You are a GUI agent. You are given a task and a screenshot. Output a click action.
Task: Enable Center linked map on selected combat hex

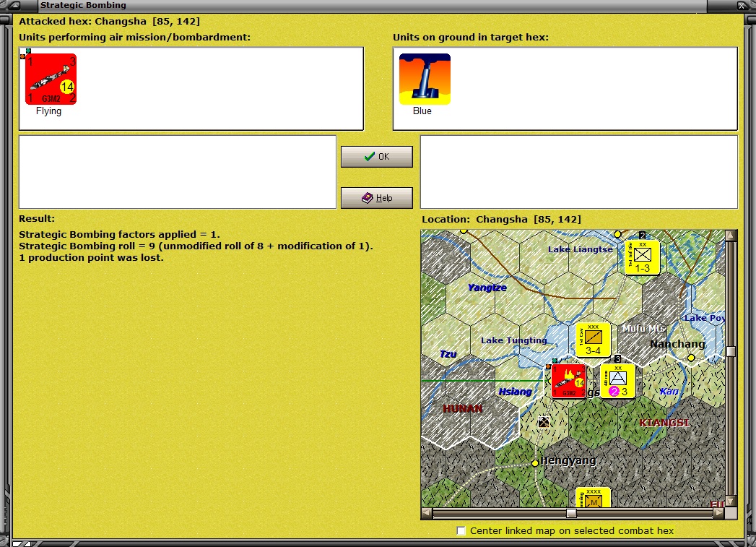click(461, 530)
